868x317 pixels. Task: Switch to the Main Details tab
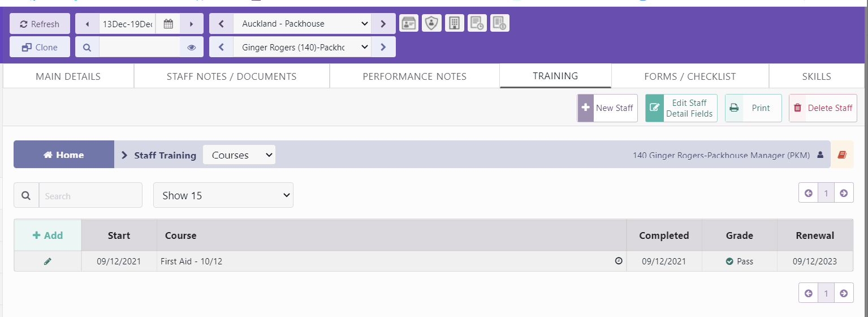click(68, 76)
